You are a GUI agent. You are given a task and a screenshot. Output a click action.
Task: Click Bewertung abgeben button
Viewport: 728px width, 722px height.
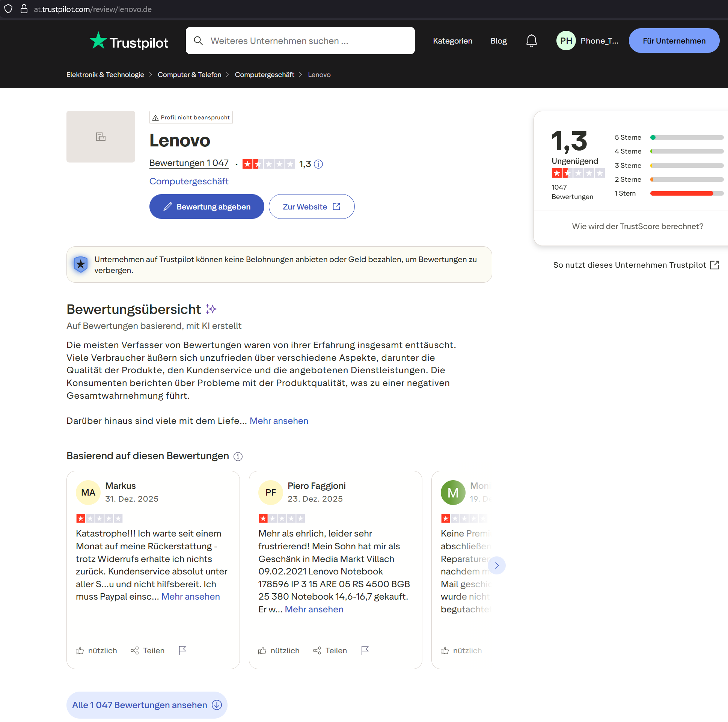206,207
